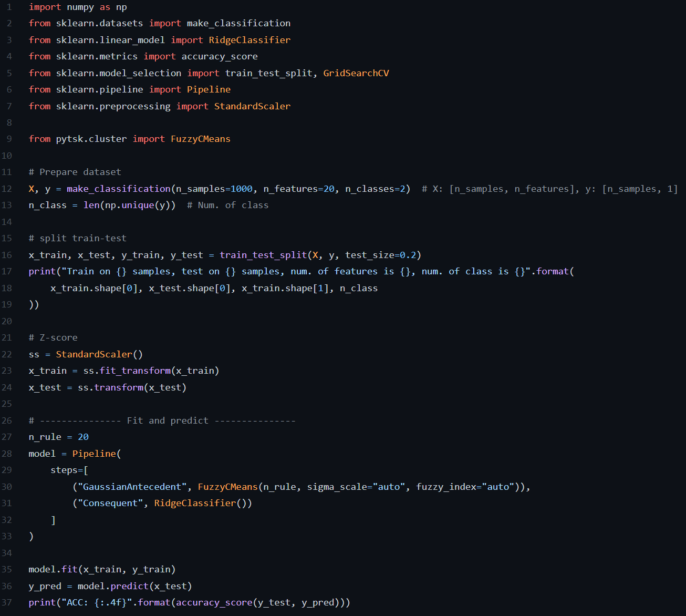Click the ss.fit_transform call
The image size is (686, 616).
[127, 371]
